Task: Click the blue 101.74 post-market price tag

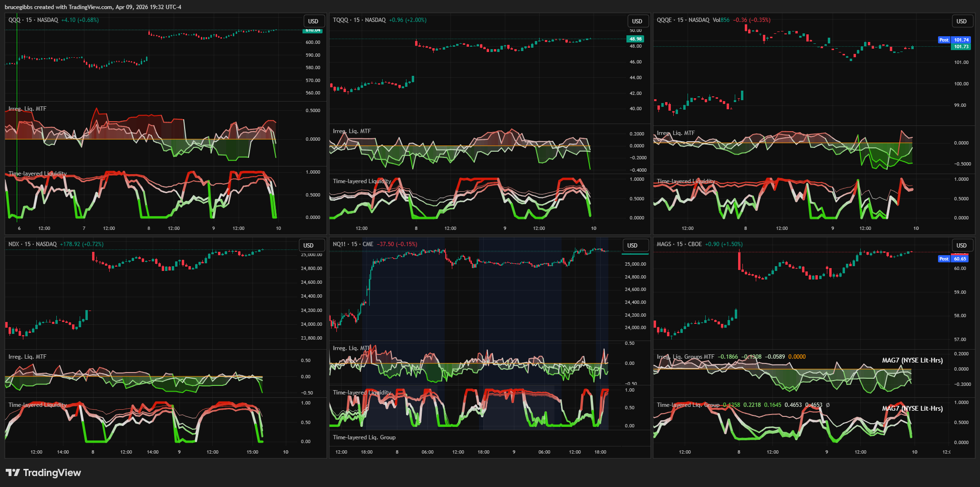Action: click(x=961, y=40)
